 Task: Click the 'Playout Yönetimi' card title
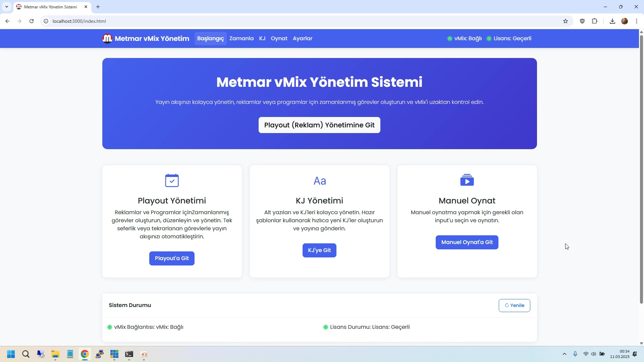click(172, 201)
